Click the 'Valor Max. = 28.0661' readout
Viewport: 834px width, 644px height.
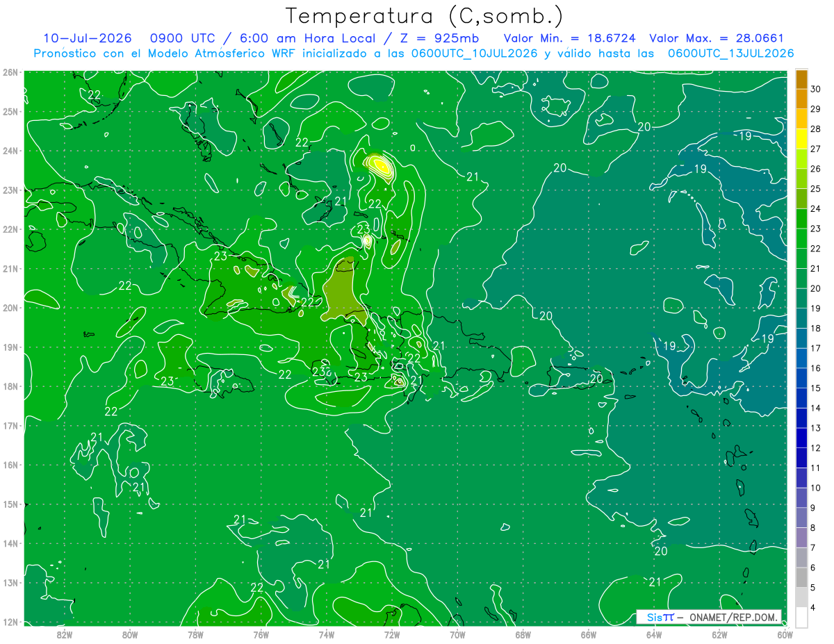point(717,38)
